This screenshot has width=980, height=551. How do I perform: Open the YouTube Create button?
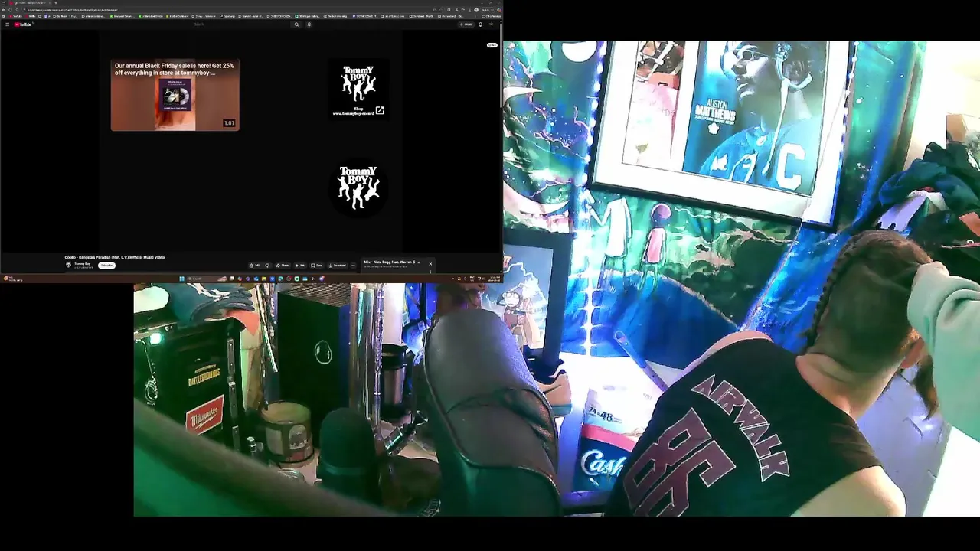(466, 24)
